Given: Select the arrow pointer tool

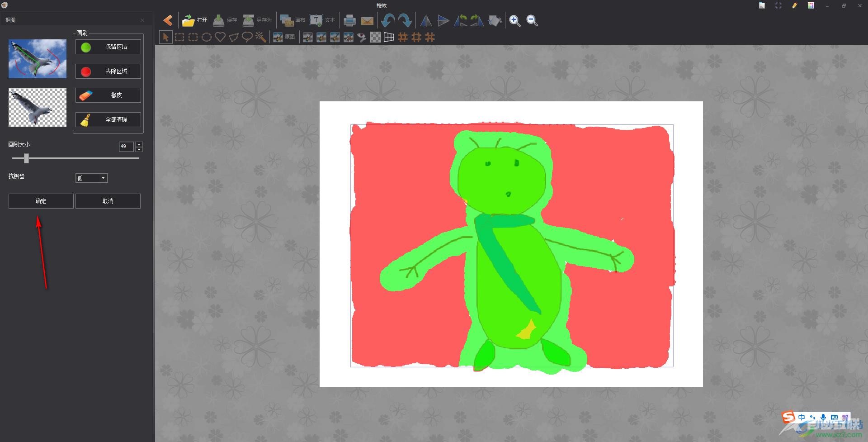Looking at the screenshot, I should pos(166,37).
